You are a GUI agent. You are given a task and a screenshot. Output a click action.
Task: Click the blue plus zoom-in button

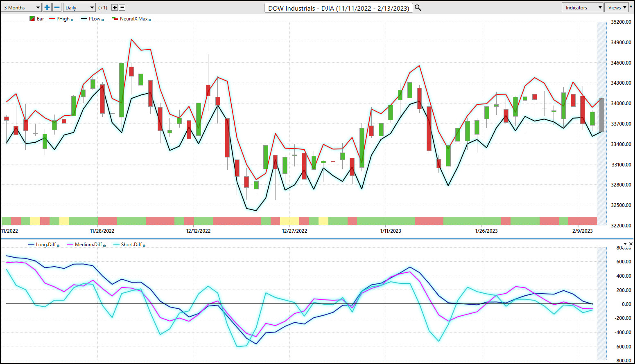tap(47, 7)
